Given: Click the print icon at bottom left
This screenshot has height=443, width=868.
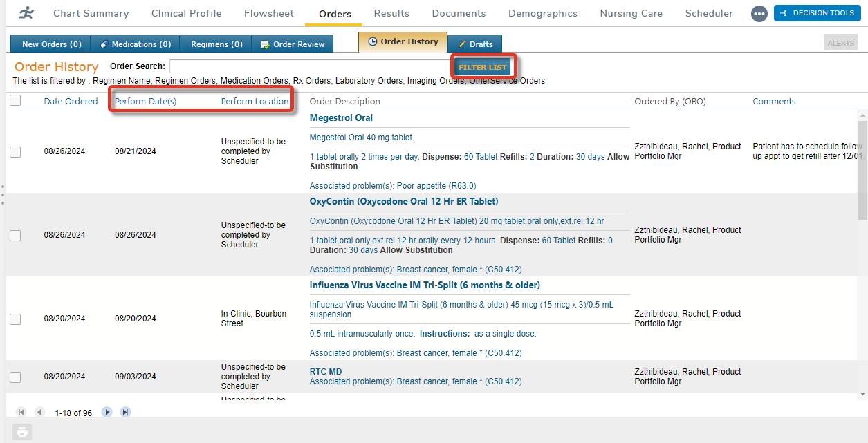Looking at the screenshot, I should coord(22,432).
